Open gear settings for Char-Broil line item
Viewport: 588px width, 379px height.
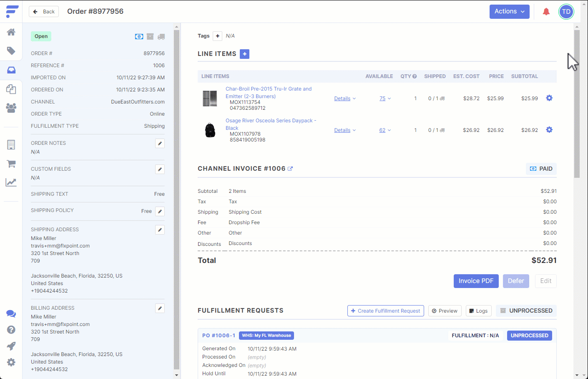click(549, 98)
